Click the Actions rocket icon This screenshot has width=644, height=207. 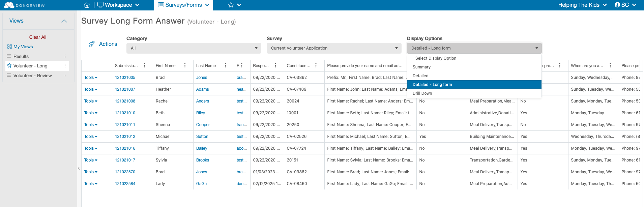92,44
